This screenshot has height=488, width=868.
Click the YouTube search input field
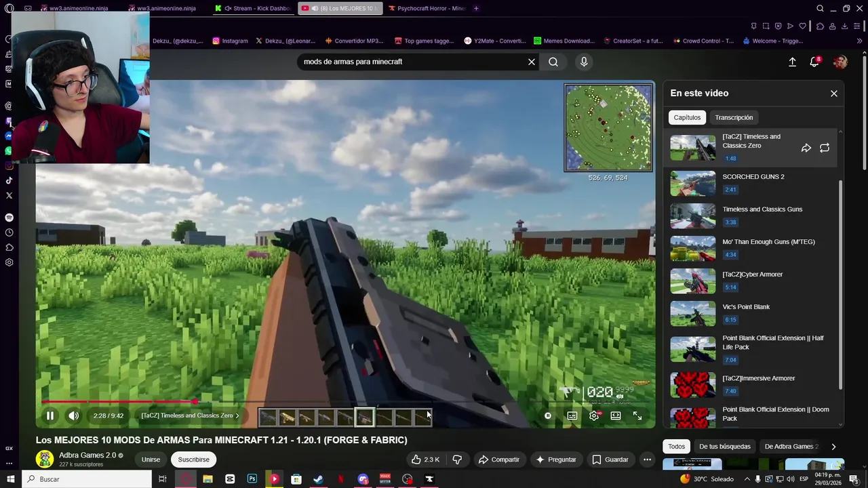412,62
